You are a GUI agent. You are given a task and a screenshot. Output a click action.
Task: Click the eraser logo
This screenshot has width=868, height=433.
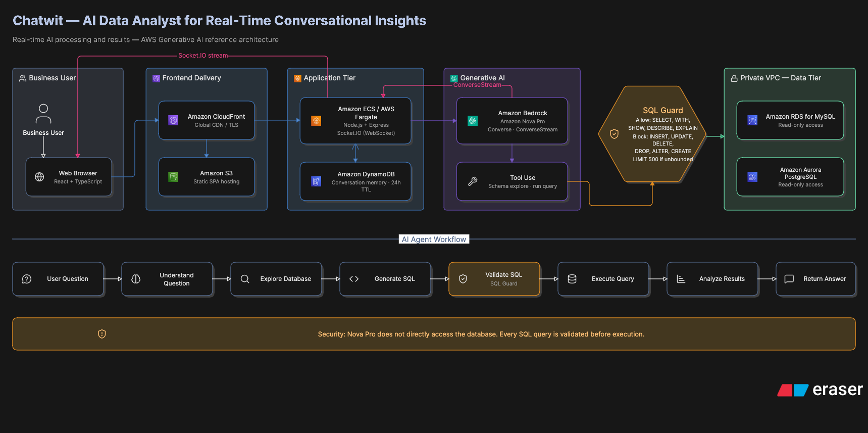click(820, 390)
